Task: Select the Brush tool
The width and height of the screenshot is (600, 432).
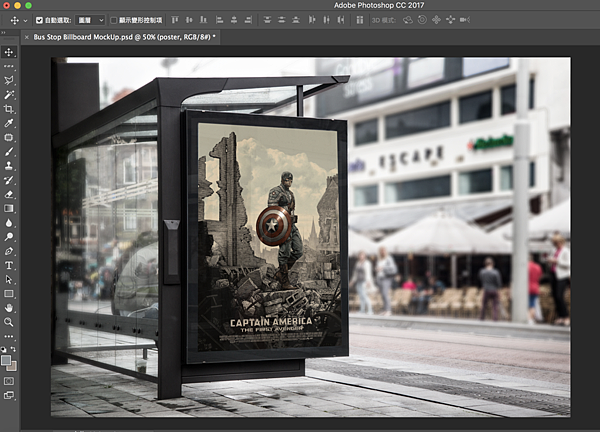Action: coord(9,152)
